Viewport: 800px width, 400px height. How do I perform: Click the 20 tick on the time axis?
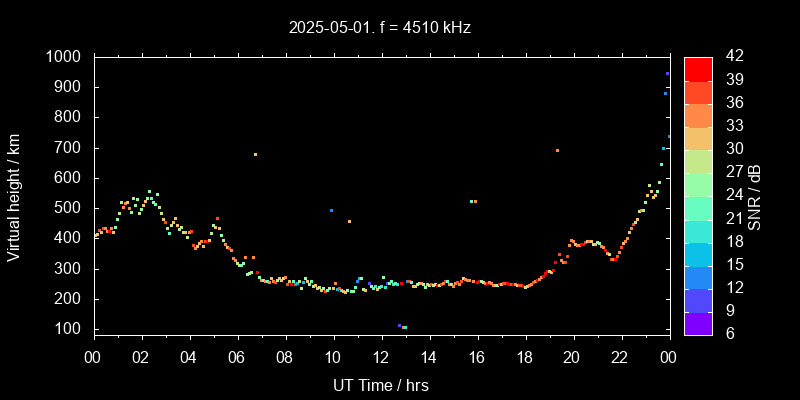(x=572, y=357)
